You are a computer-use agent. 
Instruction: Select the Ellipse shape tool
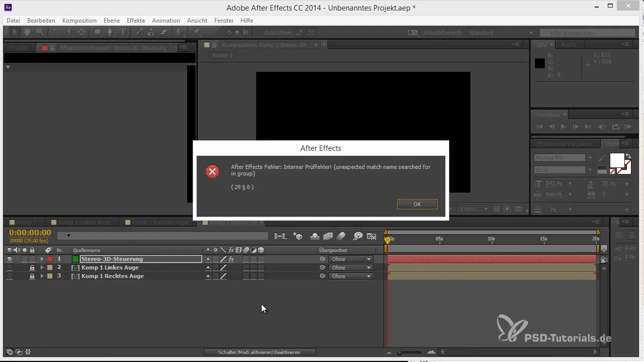(x=98, y=32)
